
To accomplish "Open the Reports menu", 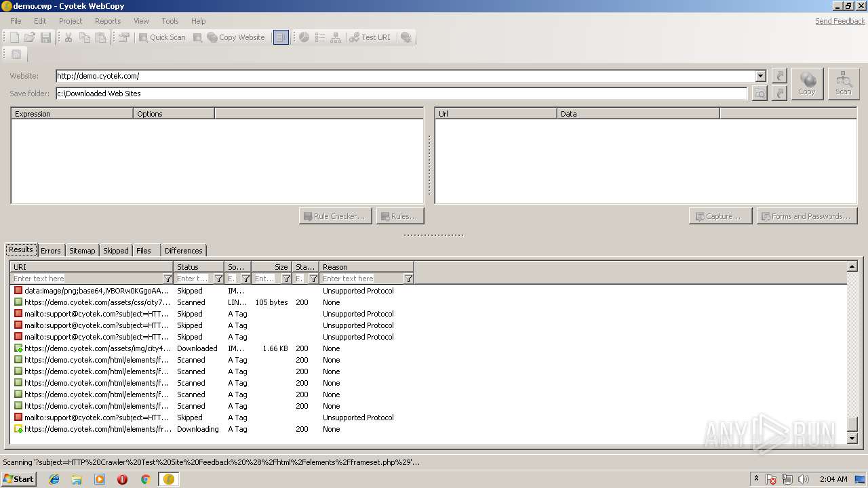I will [x=108, y=21].
